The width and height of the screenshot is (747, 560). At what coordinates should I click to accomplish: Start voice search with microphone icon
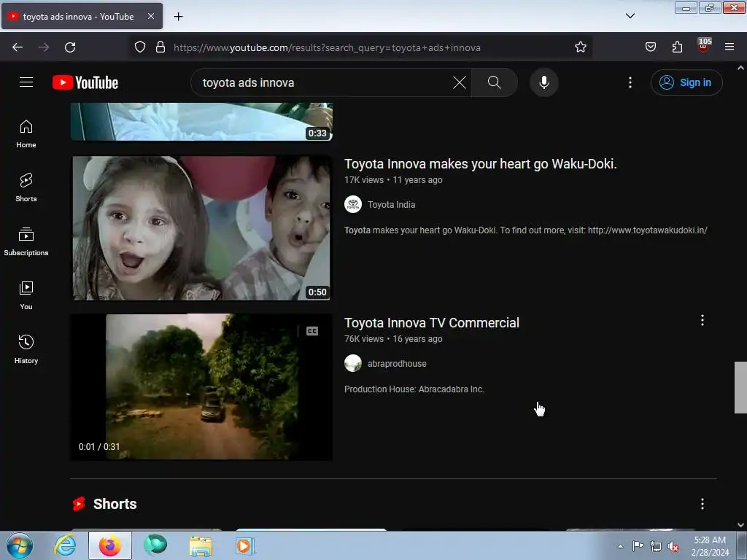(543, 82)
